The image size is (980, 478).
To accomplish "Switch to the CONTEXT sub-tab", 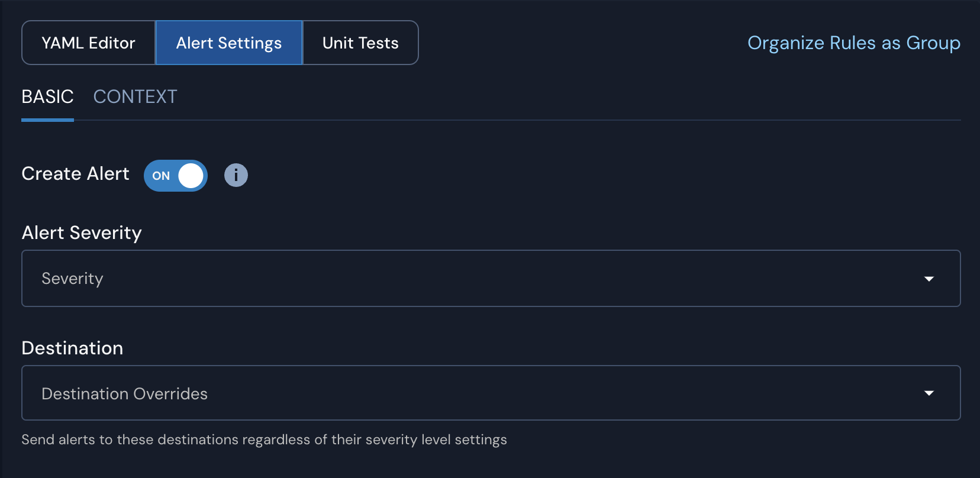I will pyautogui.click(x=135, y=97).
